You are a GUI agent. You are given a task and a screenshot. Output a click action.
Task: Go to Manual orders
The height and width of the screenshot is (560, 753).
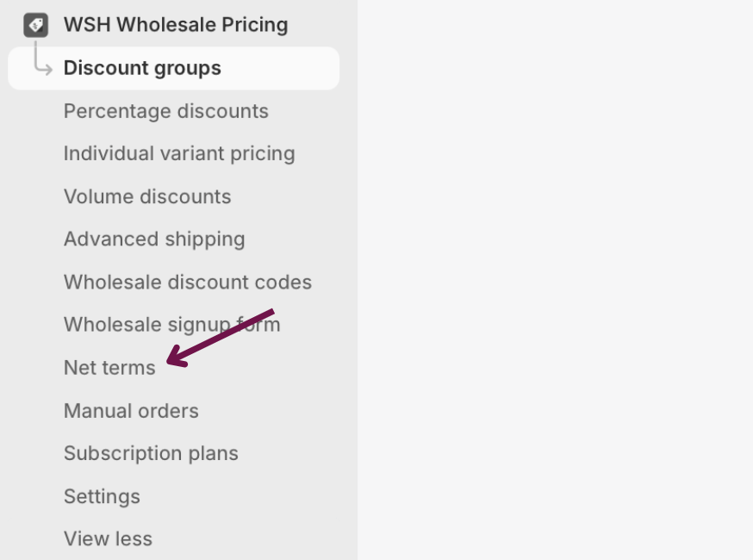point(131,411)
